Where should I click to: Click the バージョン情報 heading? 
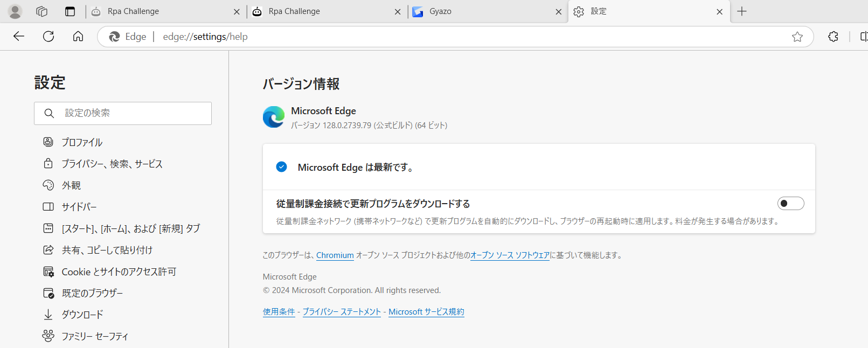(301, 84)
